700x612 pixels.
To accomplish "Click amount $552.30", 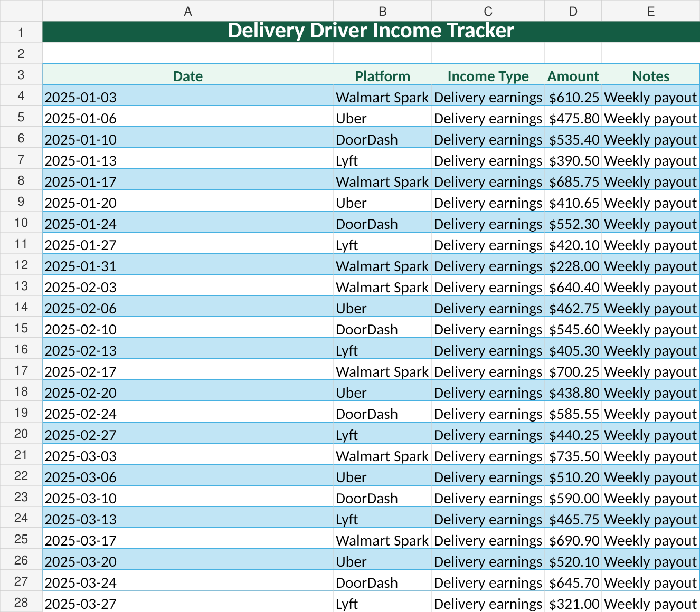I will point(573,222).
